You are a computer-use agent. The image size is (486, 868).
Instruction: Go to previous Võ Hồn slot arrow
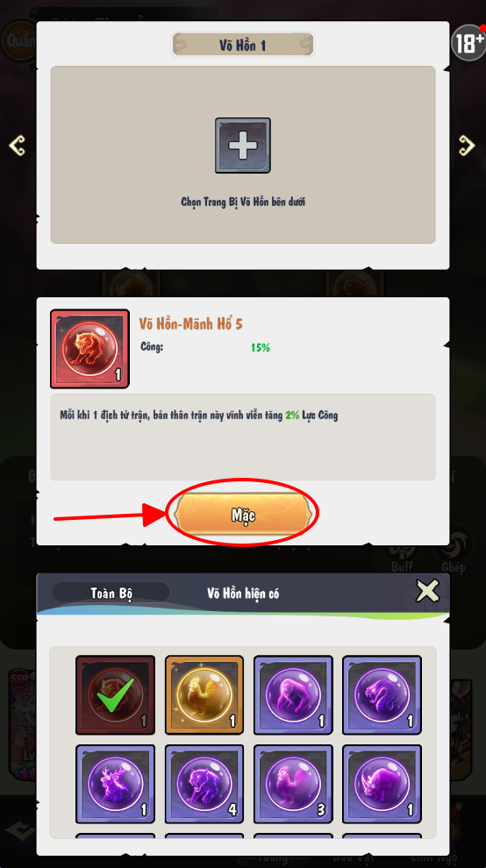pos(18,146)
